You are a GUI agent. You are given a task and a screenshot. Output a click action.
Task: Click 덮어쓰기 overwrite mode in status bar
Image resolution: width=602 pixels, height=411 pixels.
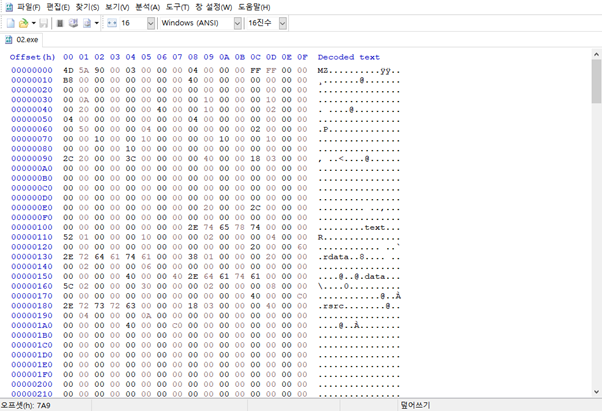coord(415,406)
